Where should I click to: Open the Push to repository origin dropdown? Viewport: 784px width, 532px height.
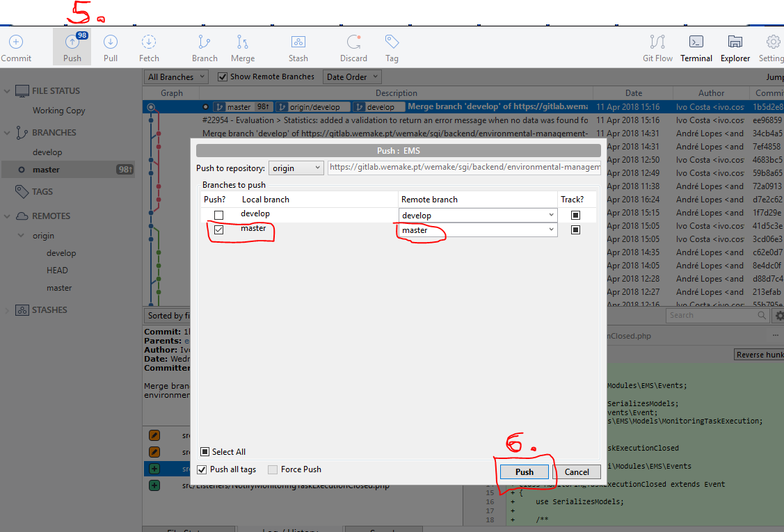[x=296, y=168]
